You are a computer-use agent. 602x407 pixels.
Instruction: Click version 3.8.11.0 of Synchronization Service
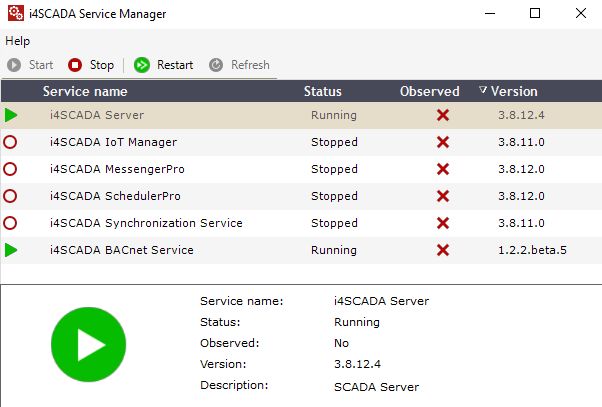pos(521,223)
